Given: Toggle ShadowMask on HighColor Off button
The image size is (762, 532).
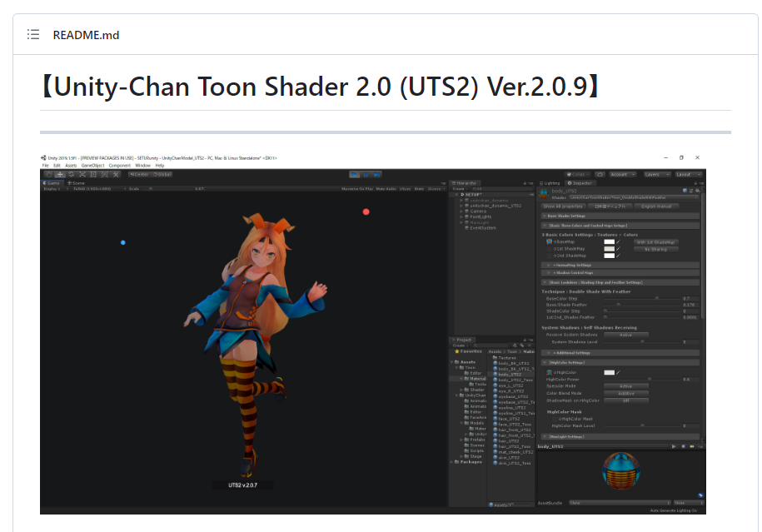Looking at the screenshot, I should click(626, 400).
